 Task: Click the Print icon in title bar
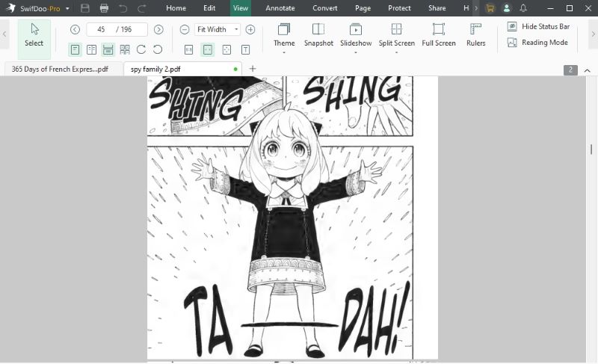point(104,8)
